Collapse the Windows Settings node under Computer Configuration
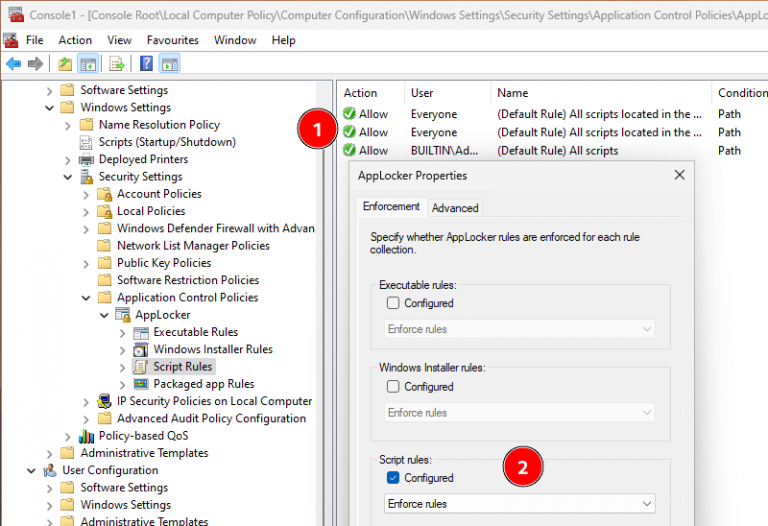The width and height of the screenshot is (768, 526). [x=49, y=108]
